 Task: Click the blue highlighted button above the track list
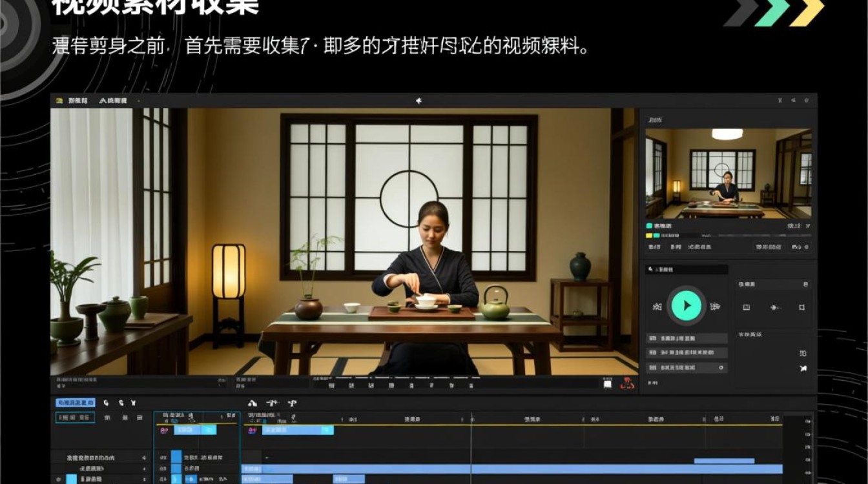pyautogui.click(x=76, y=403)
